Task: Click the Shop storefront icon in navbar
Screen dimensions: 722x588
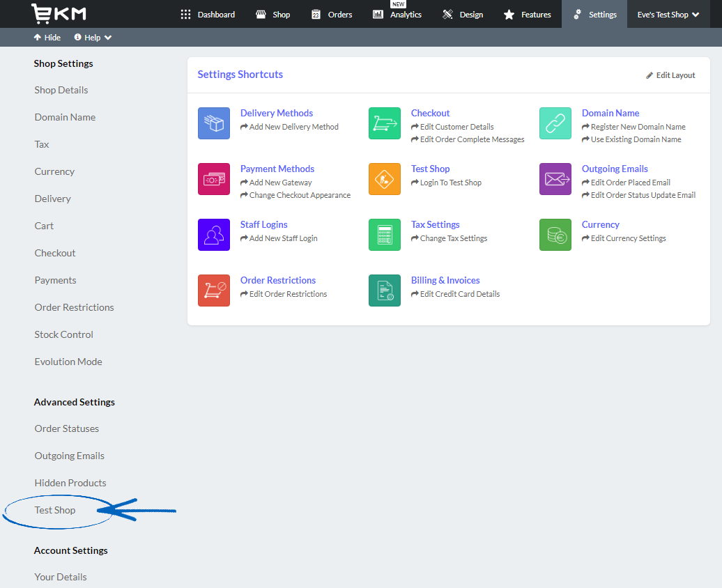Action: point(261,15)
